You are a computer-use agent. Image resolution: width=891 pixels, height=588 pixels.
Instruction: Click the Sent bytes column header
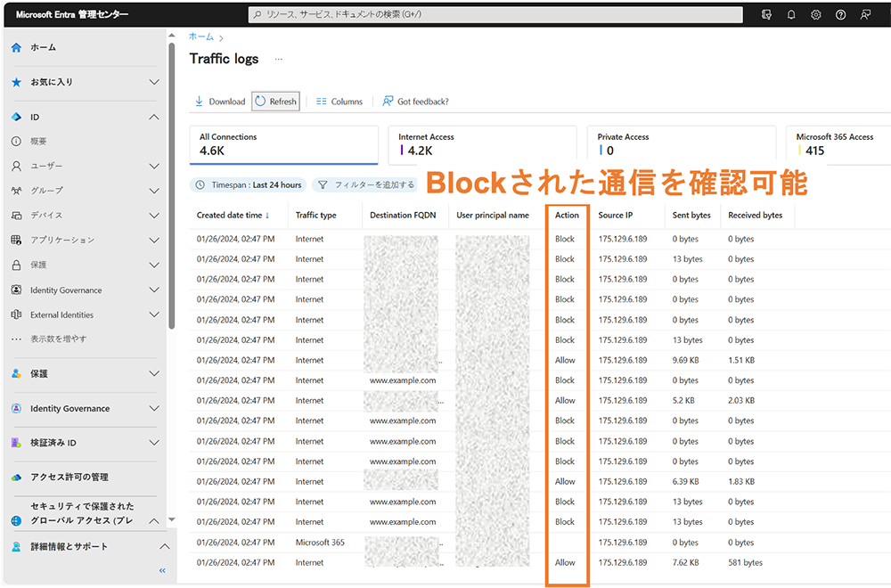[691, 216]
